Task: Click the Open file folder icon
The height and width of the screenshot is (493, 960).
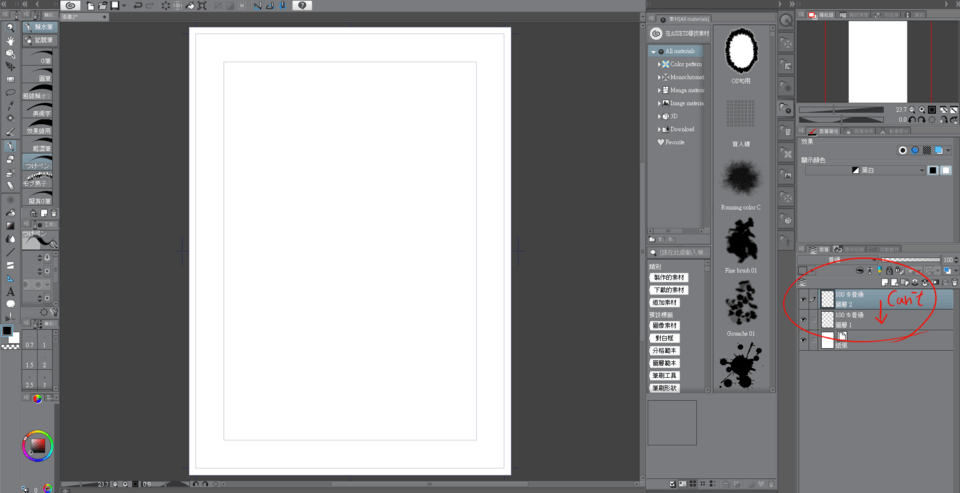Action: tap(103, 6)
